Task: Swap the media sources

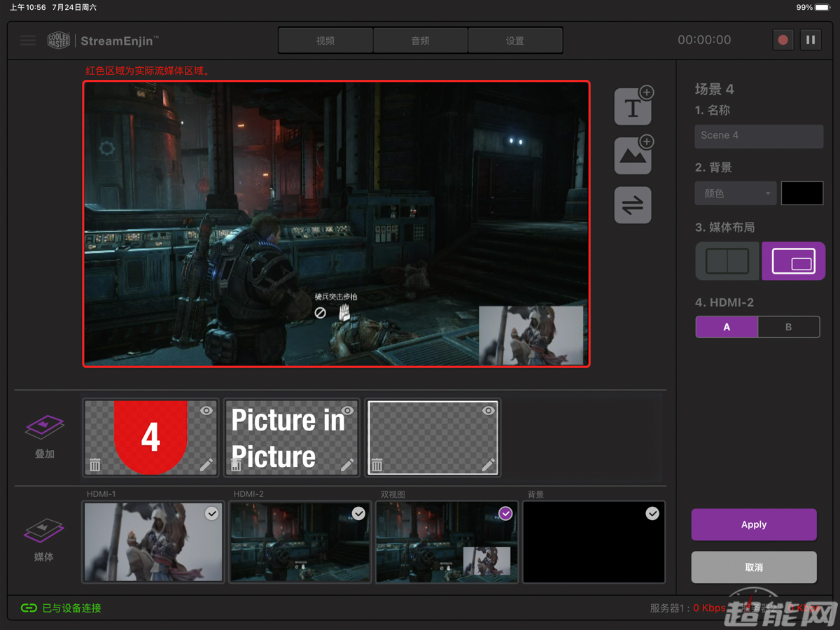Action: point(633,205)
